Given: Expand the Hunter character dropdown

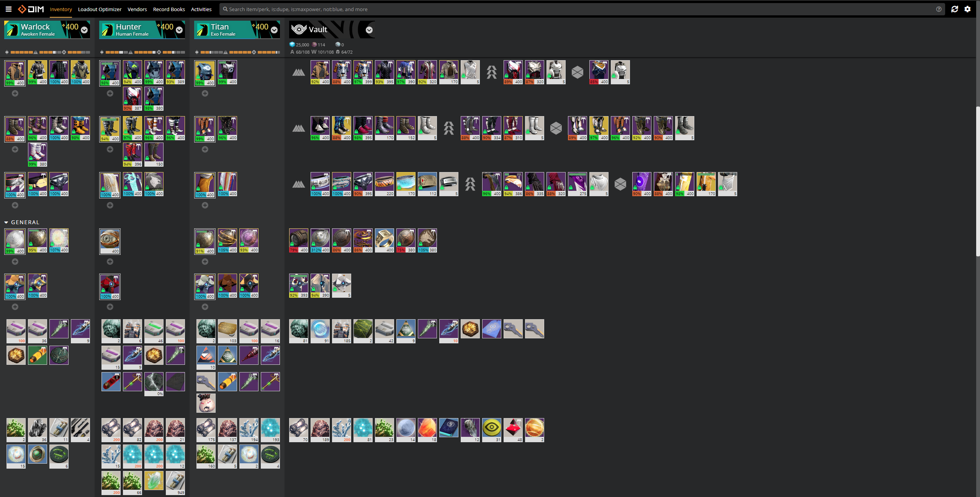Looking at the screenshot, I should click(x=179, y=30).
